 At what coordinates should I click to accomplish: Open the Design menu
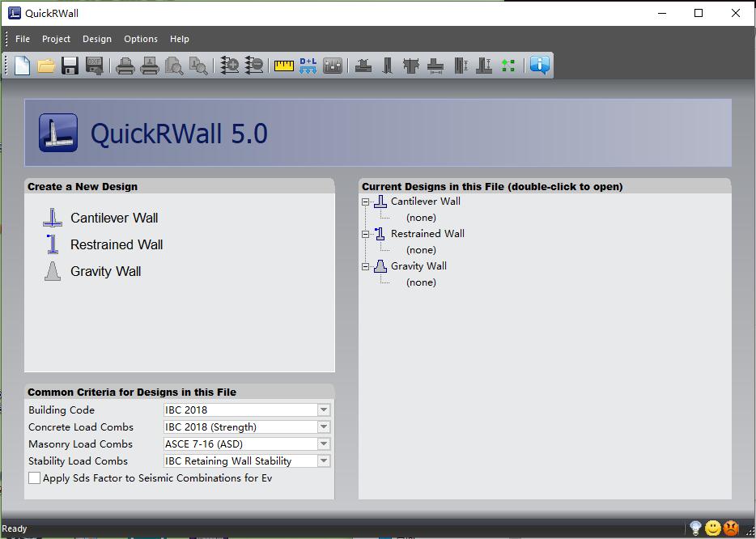point(97,39)
